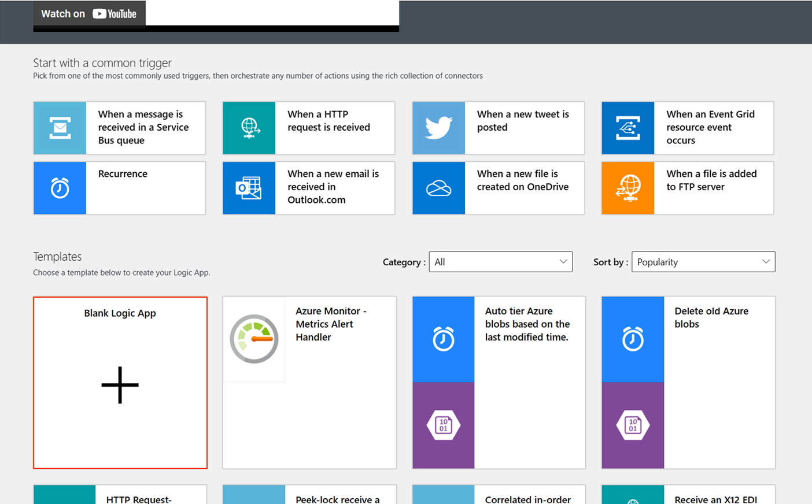The width and height of the screenshot is (812, 504).
Task: Choose the 'Correlated in-order' template card
Action: 499,495
